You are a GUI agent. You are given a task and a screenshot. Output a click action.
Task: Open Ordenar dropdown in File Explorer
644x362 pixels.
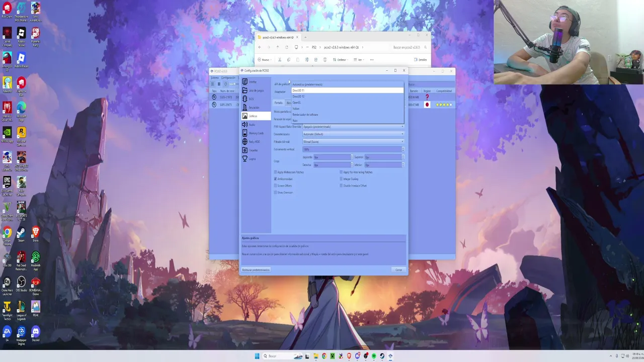click(x=341, y=60)
